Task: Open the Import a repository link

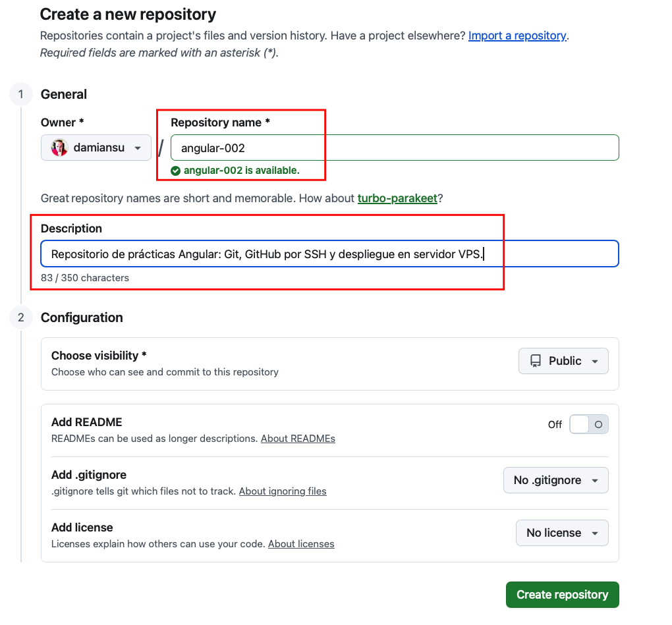Action: 517,36
